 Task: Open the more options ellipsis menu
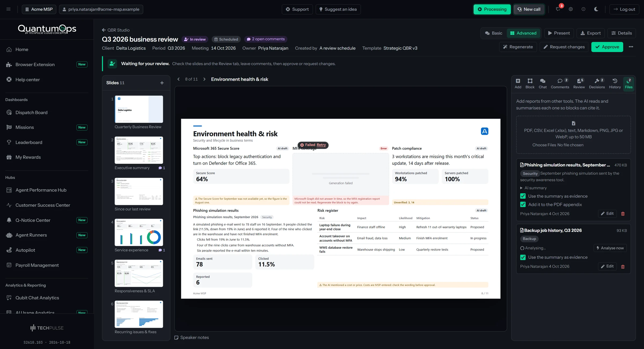tap(631, 47)
